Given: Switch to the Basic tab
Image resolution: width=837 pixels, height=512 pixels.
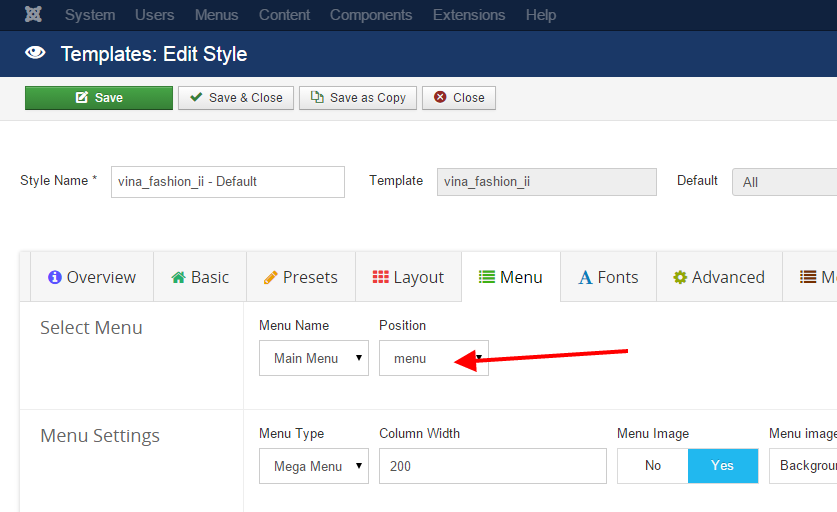Looking at the screenshot, I should tap(200, 277).
